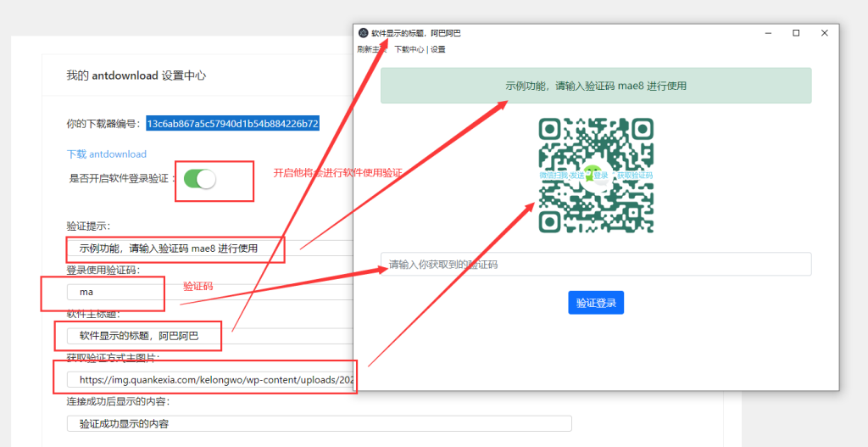Focus the 登录使用验证码 field containing ma
Image resolution: width=868 pixels, height=447 pixels.
209,291
